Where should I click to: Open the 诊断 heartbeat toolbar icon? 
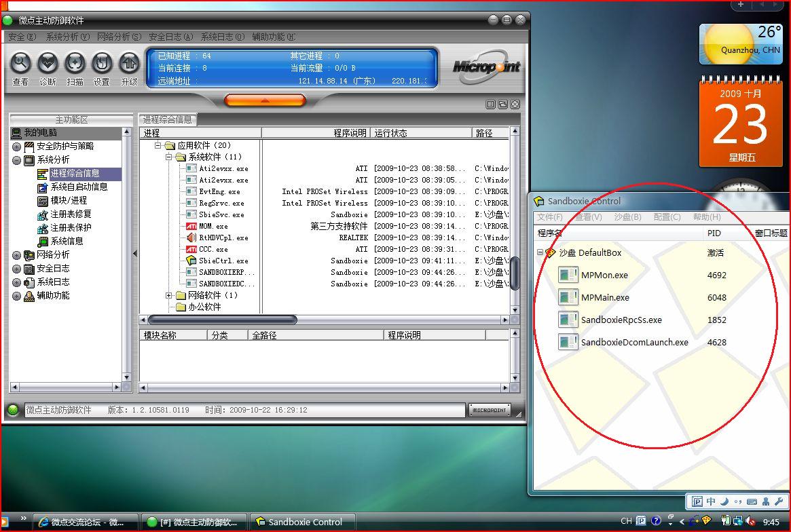(x=48, y=64)
